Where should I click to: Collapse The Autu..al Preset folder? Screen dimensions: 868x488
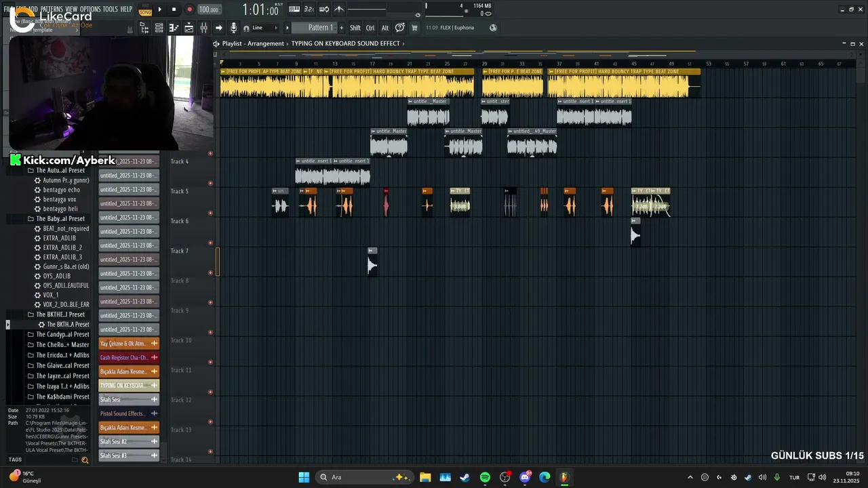(56, 170)
